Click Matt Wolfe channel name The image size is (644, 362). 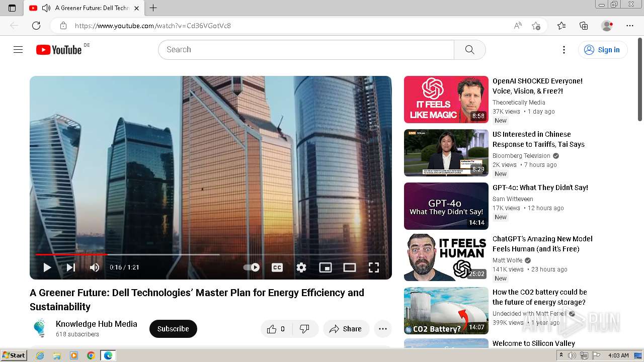[507, 260]
